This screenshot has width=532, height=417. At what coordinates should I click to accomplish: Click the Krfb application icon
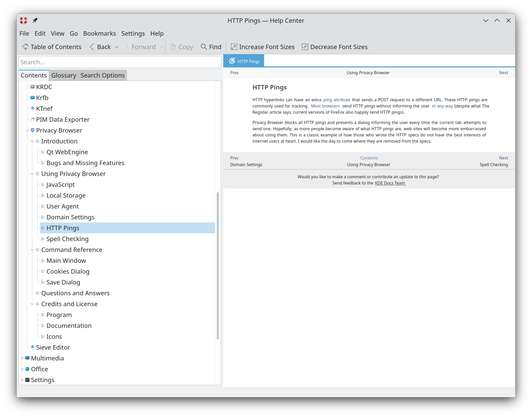[33, 98]
